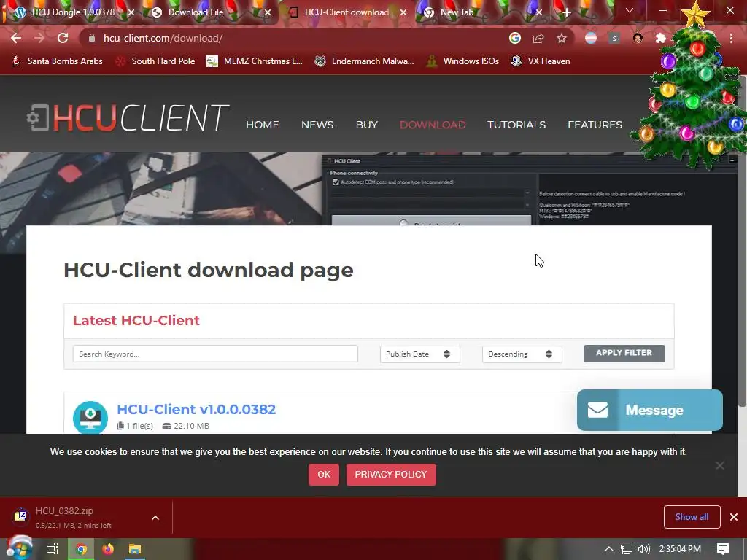747x560 pixels.
Task: Click the Google icon in the address bar
Action: [x=515, y=38]
